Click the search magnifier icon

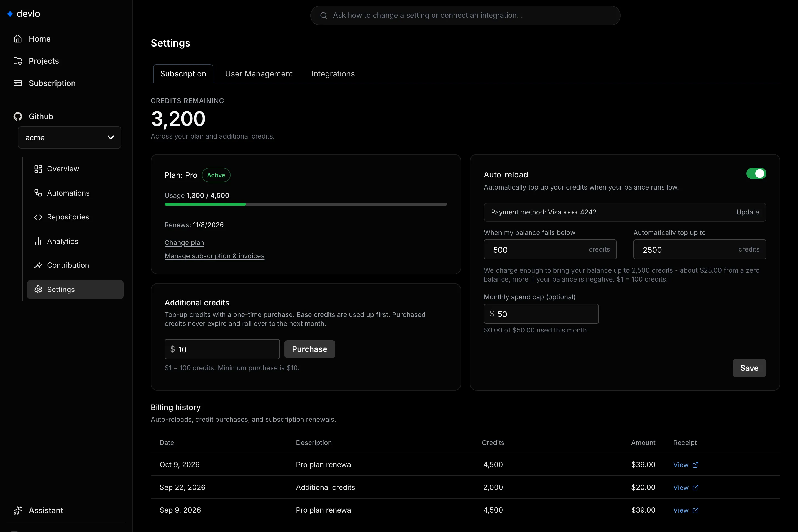click(x=324, y=16)
